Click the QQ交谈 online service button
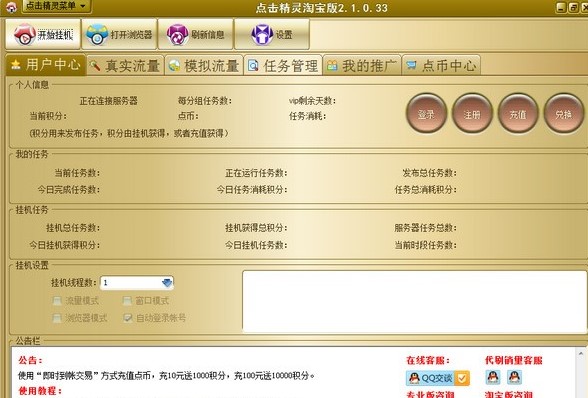This screenshot has width=588, height=398. coord(437,378)
